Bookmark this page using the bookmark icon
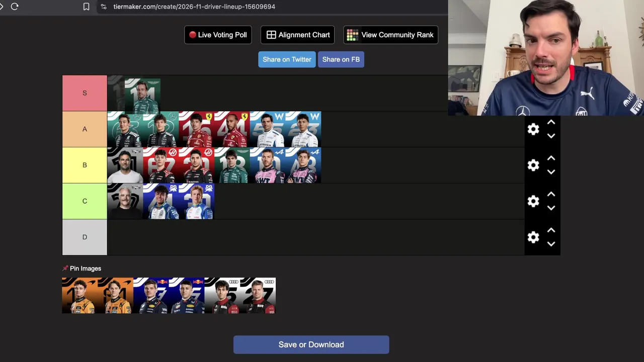The width and height of the screenshot is (644, 362). [86, 7]
